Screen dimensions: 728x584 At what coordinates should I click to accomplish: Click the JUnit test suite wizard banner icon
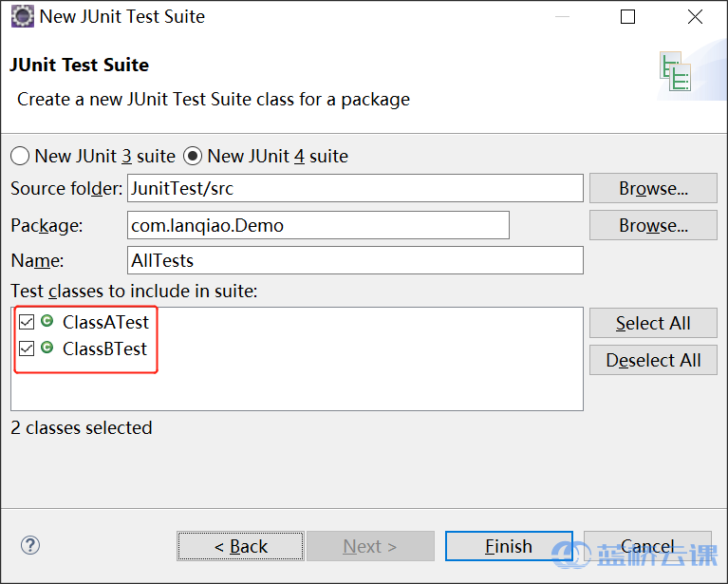pyautogui.click(x=674, y=74)
